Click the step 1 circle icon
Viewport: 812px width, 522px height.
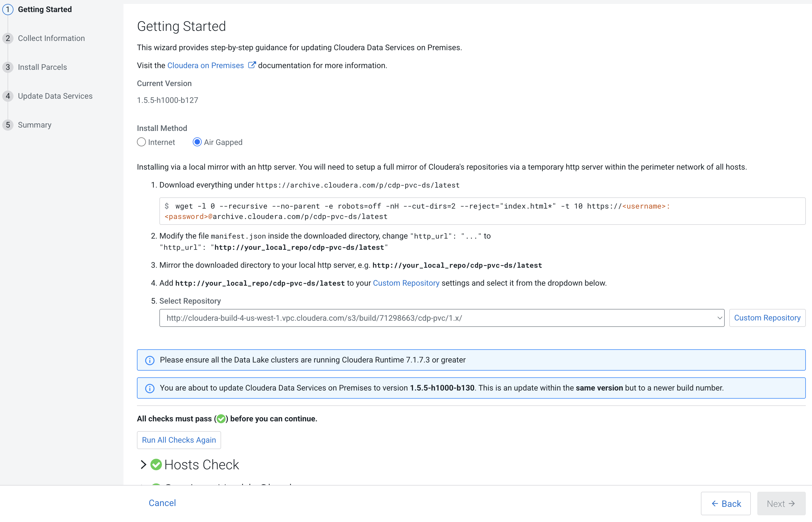(x=8, y=10)
